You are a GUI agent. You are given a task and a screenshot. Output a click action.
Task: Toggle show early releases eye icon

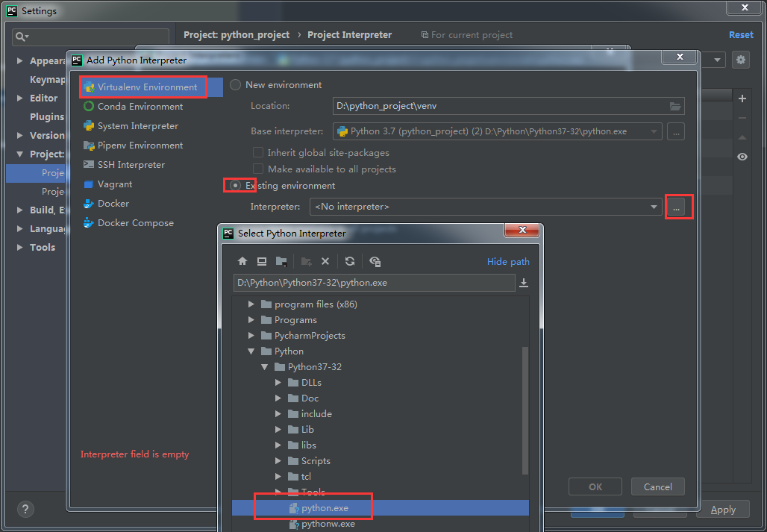point(742,157)
